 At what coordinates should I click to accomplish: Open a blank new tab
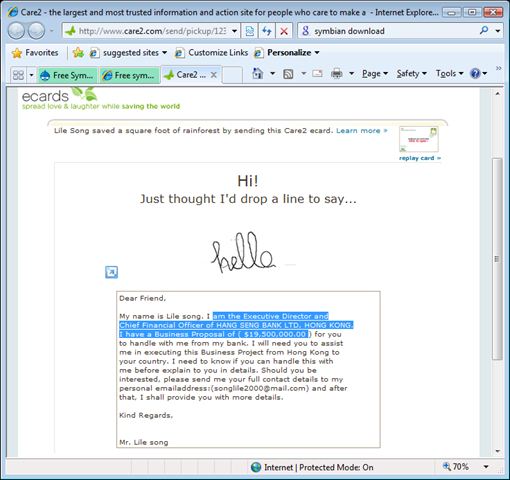tap(232, 75)
